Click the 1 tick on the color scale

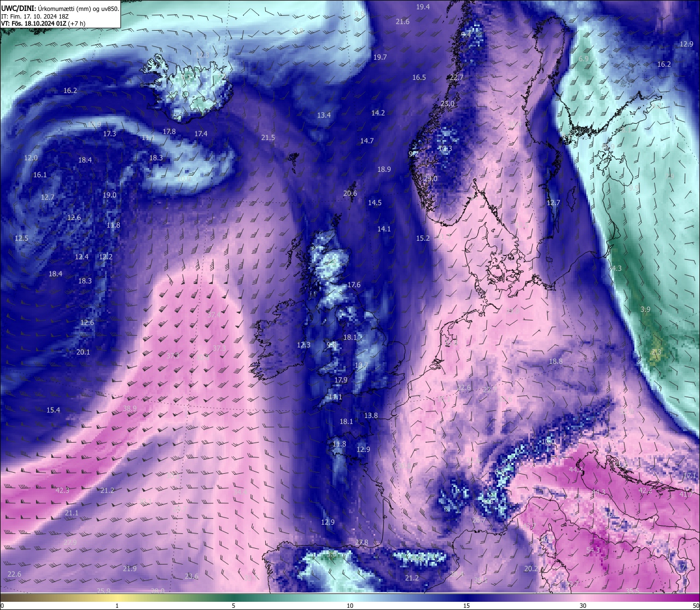pos(117,606)
